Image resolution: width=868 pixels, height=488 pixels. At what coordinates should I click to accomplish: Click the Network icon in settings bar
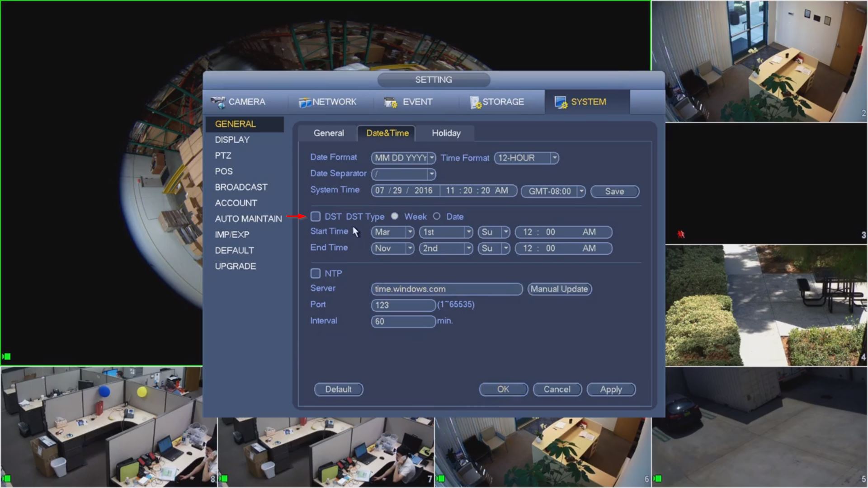pos(305,103)
